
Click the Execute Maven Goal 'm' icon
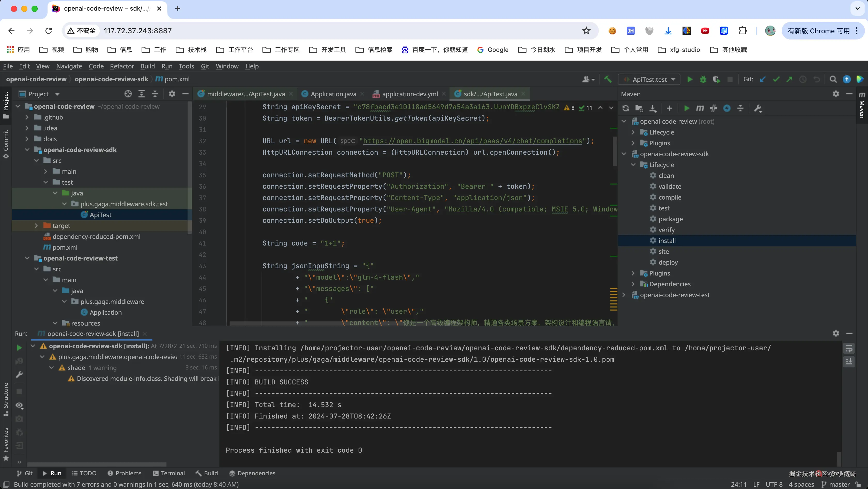700,108
